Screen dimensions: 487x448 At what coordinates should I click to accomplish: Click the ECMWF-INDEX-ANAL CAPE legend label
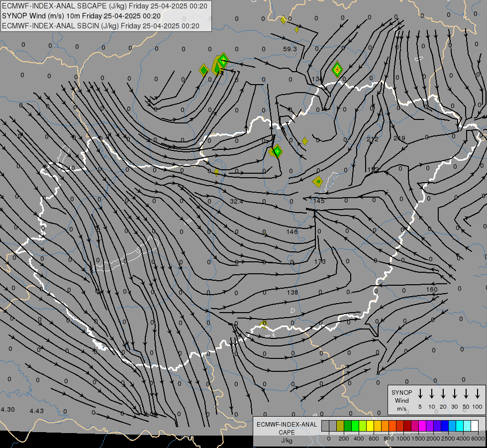(x=287, y=428)
